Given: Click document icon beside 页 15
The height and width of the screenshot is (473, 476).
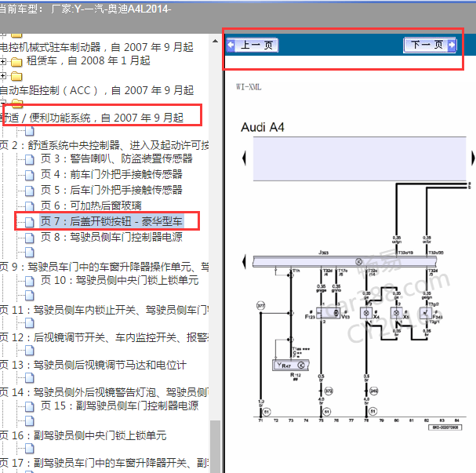Looking at the screenshot, I should coord(30,406).
